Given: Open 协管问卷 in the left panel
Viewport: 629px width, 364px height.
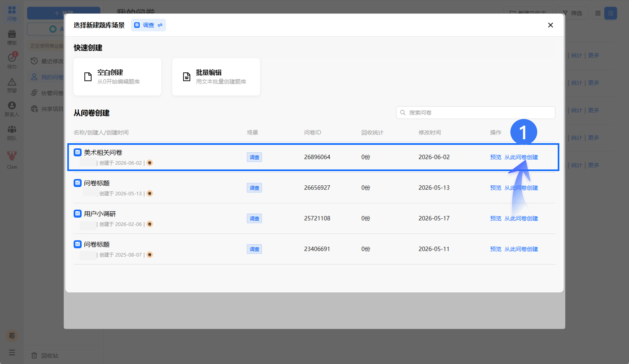Looking at the screenshot, I should click(x=47, y=93).
